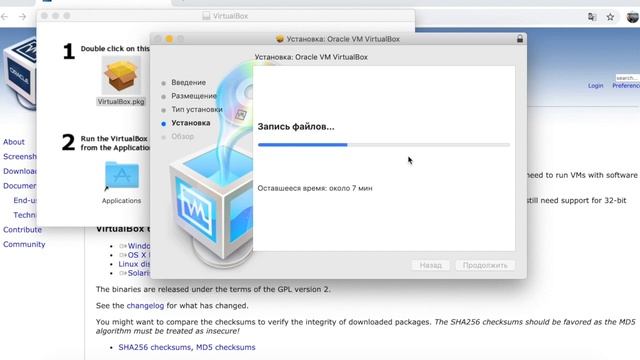
Task: Open the Technical docs sidebar link
Action: 25,215
